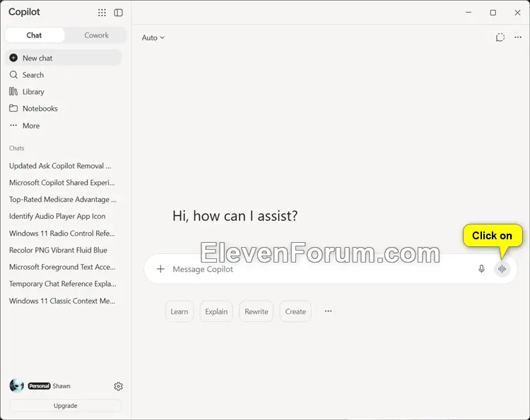Open chat 'Top-Rated Medicare Advantage ...'
530x420 pixels.
(x=63, y=200)
